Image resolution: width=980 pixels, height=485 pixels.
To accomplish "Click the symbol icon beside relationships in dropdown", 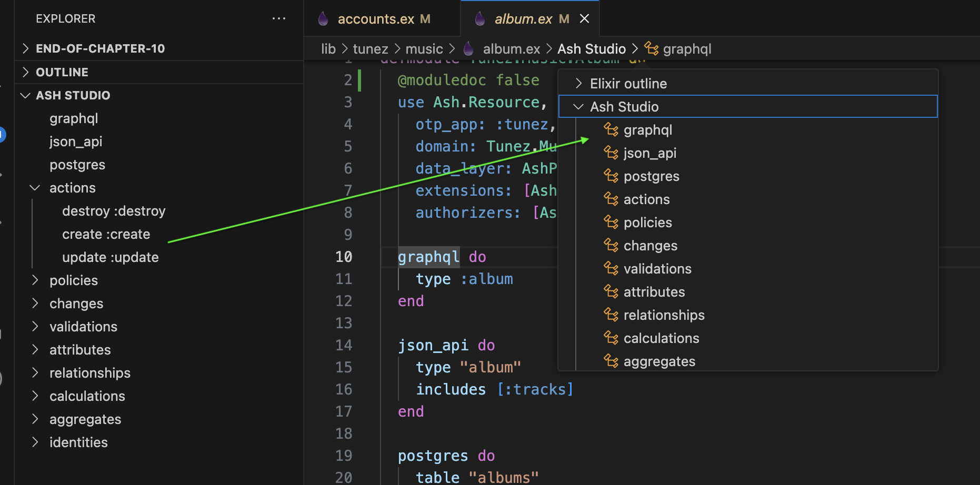I will click(611, 315).
